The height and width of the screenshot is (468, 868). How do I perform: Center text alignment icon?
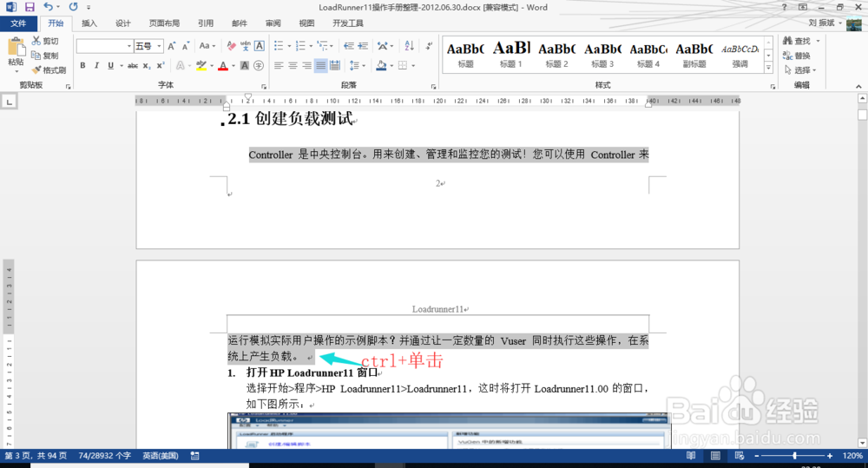click(x=293, y=65)
